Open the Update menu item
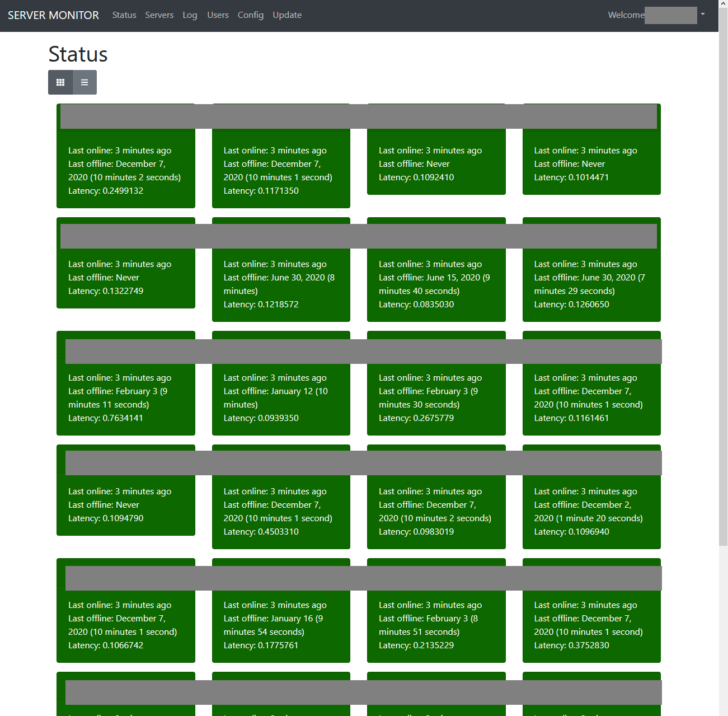The height and width of the screenshot is (716, 728). coord(287,15)
